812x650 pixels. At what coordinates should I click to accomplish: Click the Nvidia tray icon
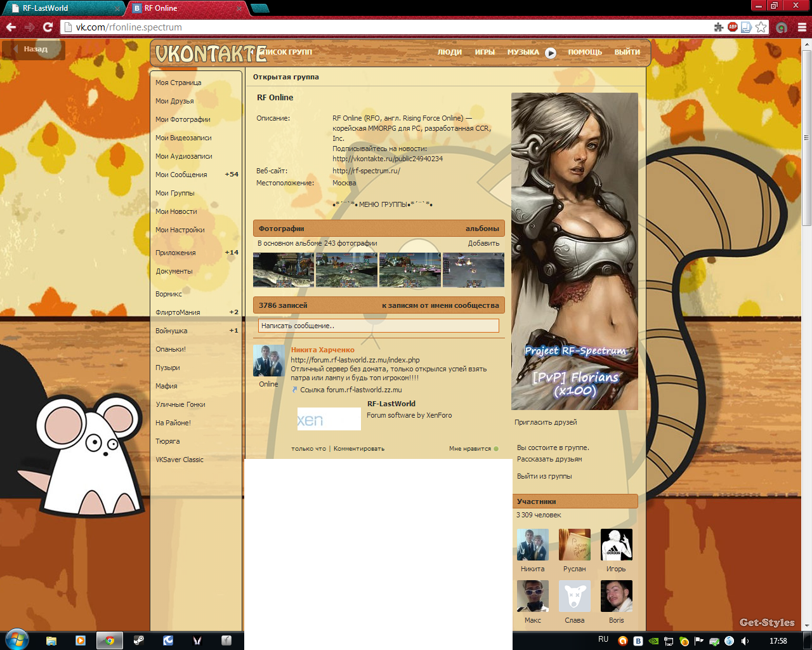[x=653, y=641]
